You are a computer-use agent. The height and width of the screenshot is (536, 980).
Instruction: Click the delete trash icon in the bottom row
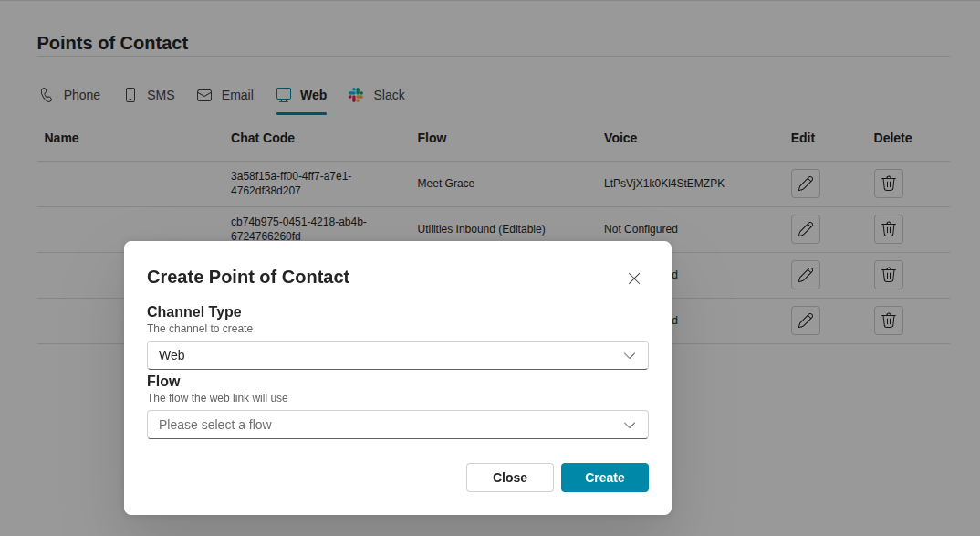pyautogui.click(x=888, y=321)
